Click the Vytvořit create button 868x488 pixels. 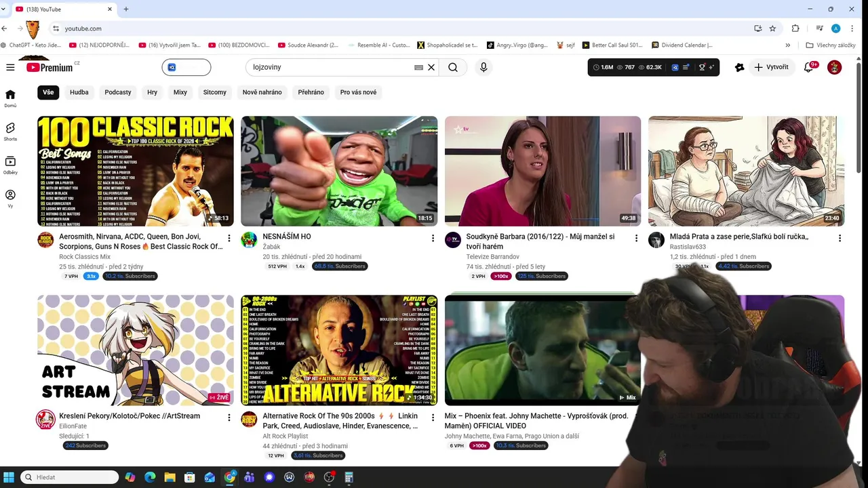(771, 67)
